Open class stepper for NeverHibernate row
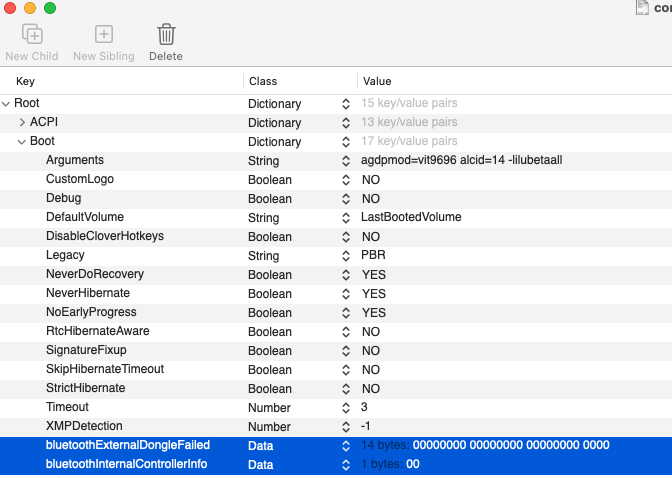 tap(346, 294)
